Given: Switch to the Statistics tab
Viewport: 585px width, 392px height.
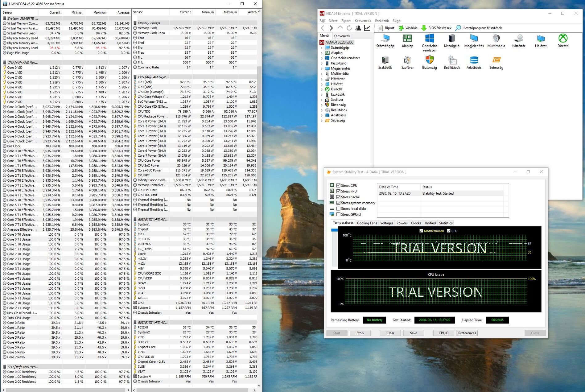Looking at the screenshot, I should coord(446,223).
